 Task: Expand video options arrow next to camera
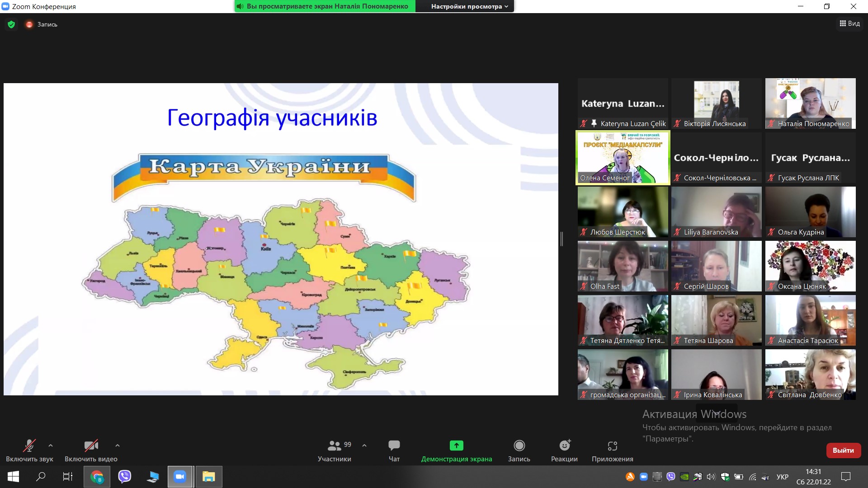pos(117,446)
